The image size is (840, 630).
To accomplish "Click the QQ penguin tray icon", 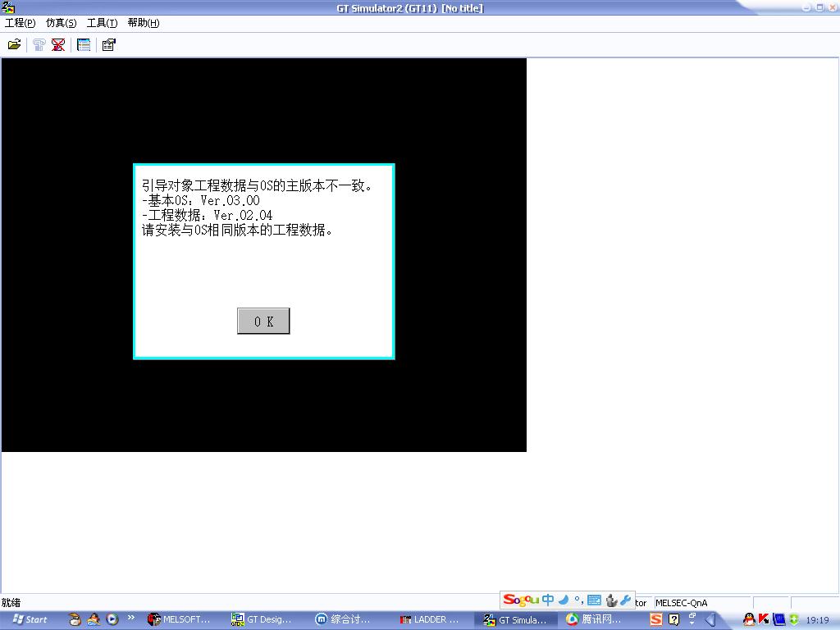I will (749, 619).
